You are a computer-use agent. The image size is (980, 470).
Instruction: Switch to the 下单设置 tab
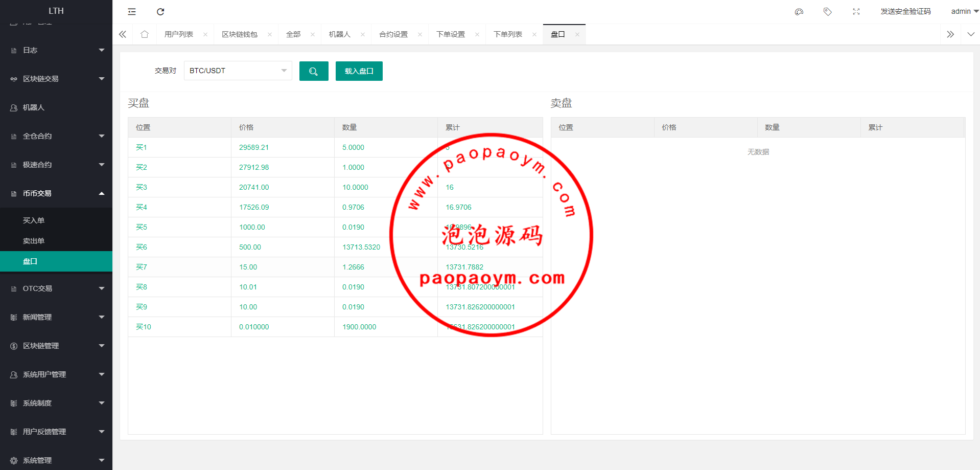click(x=451, y=34)
